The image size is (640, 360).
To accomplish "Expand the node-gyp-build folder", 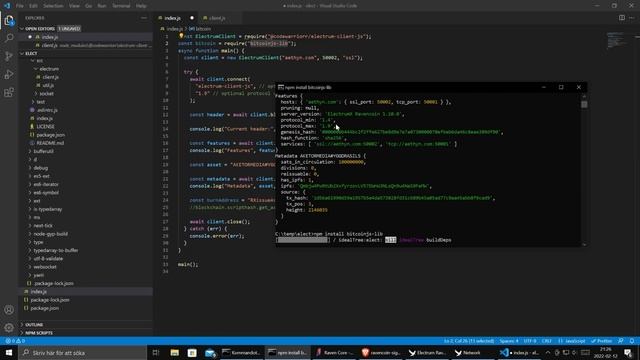I will point(30,234).
